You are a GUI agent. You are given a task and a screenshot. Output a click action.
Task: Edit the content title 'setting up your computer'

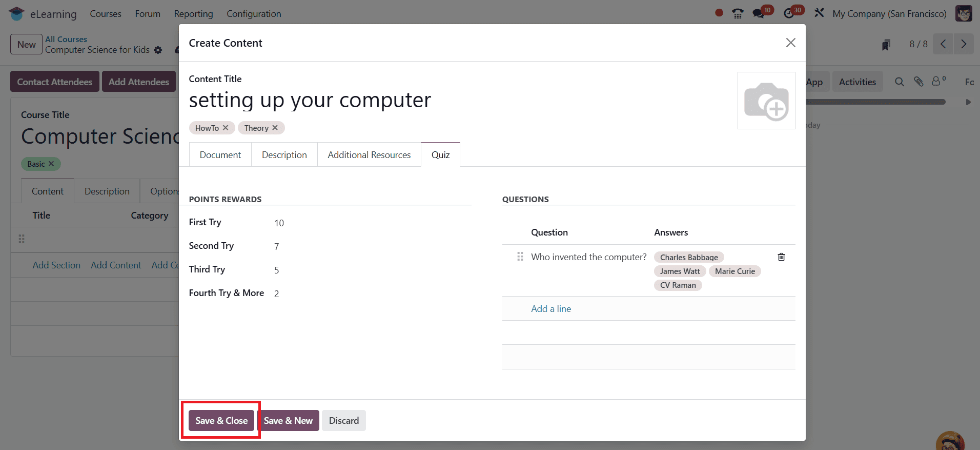pyautogui.click(x=310, y=100)
